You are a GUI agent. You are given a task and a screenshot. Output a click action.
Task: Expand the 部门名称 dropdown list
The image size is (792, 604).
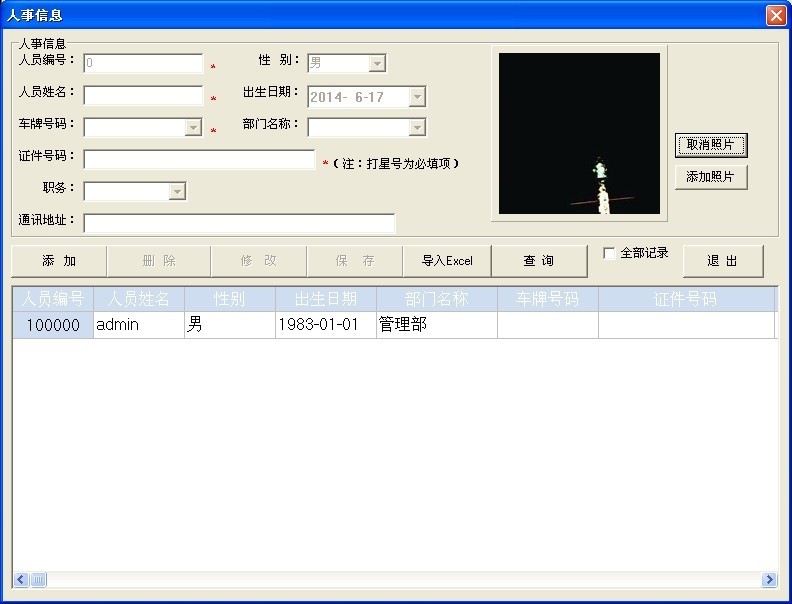point(417,128)
